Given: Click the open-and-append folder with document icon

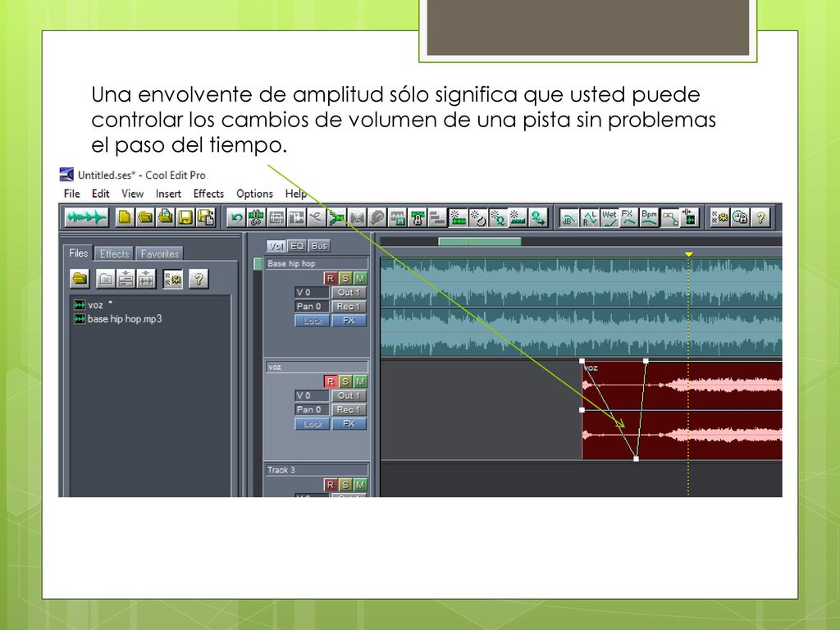Looking at the screenshot, I should pos(166,217).
